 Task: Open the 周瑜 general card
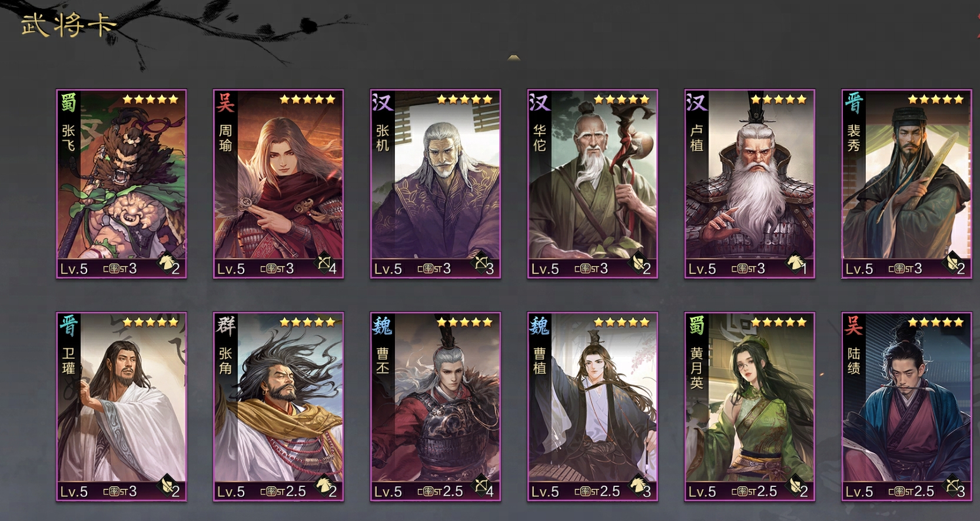coord(278,184)
